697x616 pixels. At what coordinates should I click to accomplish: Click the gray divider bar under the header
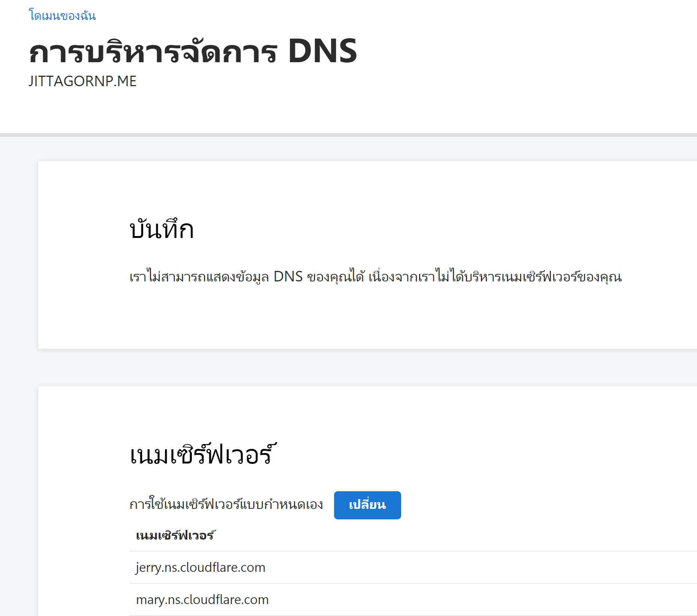click(x=348, y=135)
